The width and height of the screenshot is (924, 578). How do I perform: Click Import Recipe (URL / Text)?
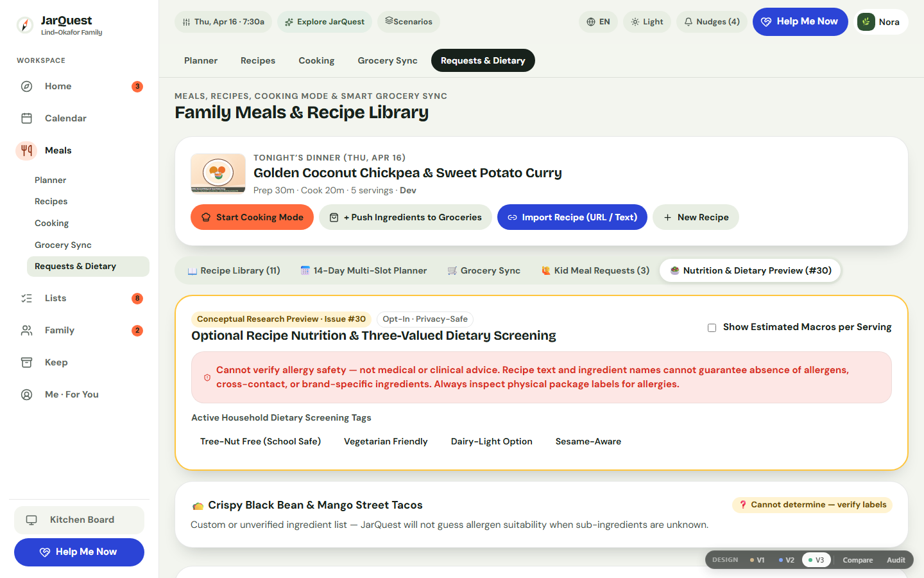pos(572,217)
